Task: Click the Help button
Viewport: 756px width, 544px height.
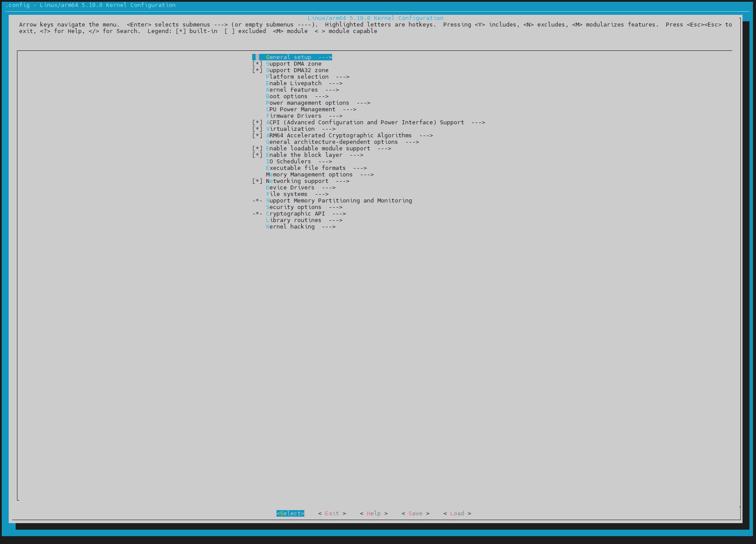Action: 374,514
